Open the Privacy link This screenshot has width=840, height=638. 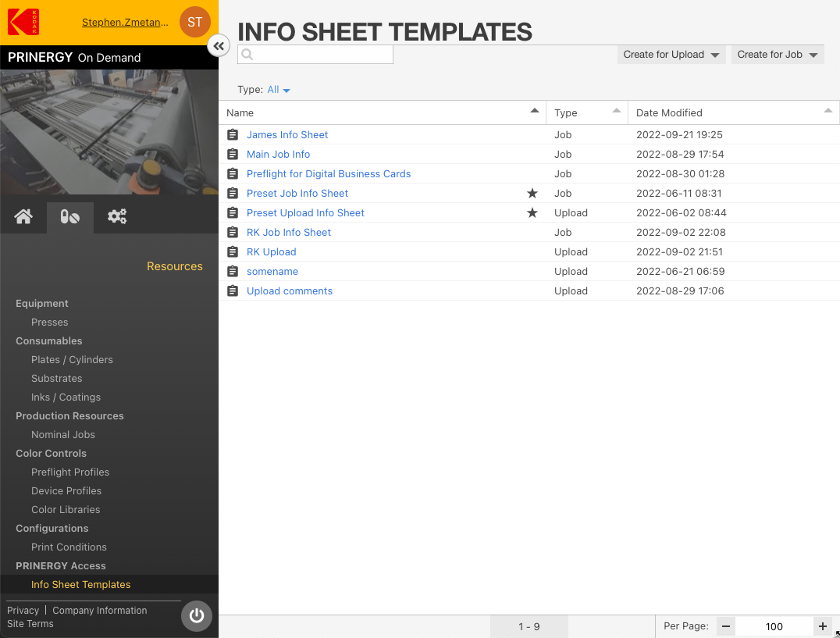(x=23, y=611)
